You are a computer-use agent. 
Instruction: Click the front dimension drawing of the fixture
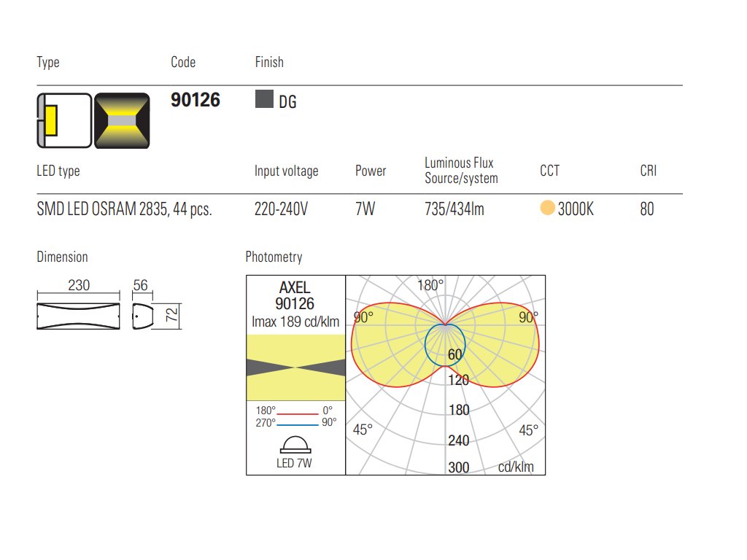[79, 316]
